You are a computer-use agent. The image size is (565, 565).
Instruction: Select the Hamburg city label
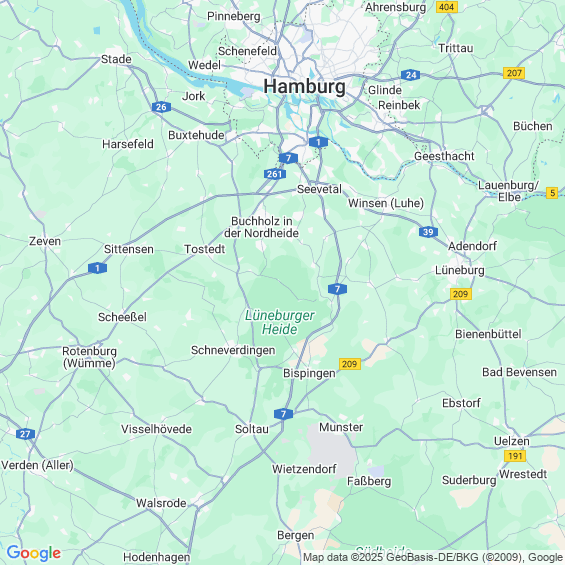304,86
